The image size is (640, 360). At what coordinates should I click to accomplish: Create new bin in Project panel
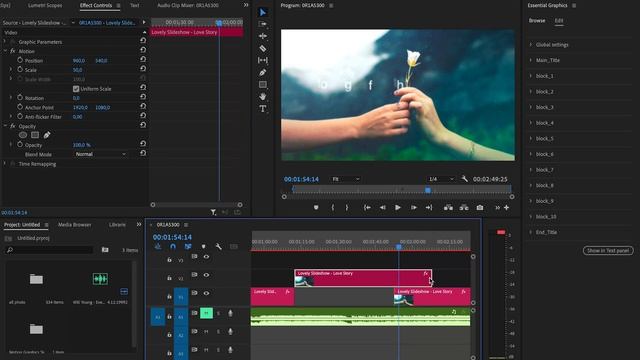tap(105, 249)
